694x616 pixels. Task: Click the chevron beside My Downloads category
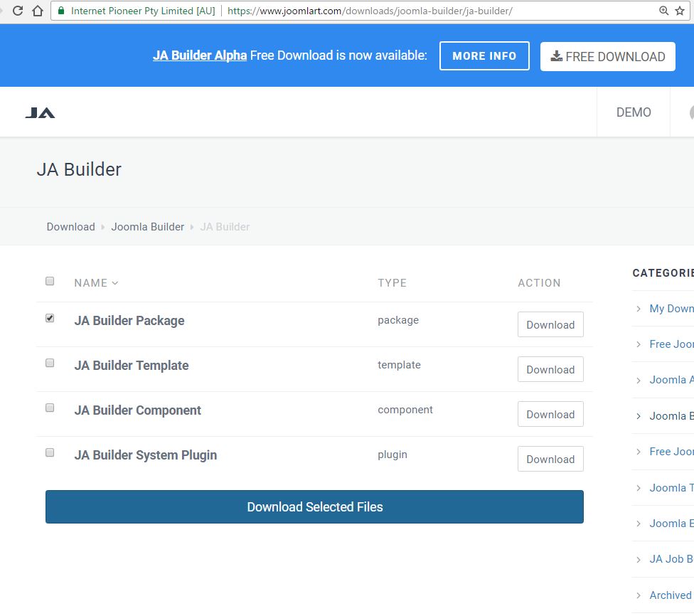[639, 309]
